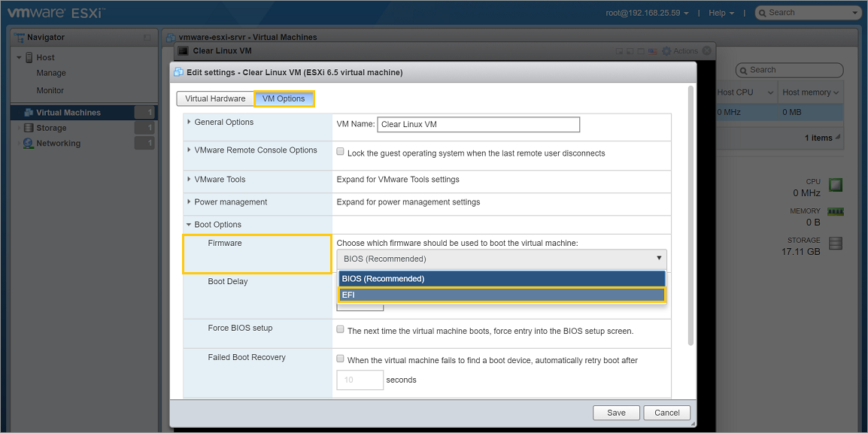Click the Host device icon in Navigator
The image size is (868, 433).
(29, 57)
